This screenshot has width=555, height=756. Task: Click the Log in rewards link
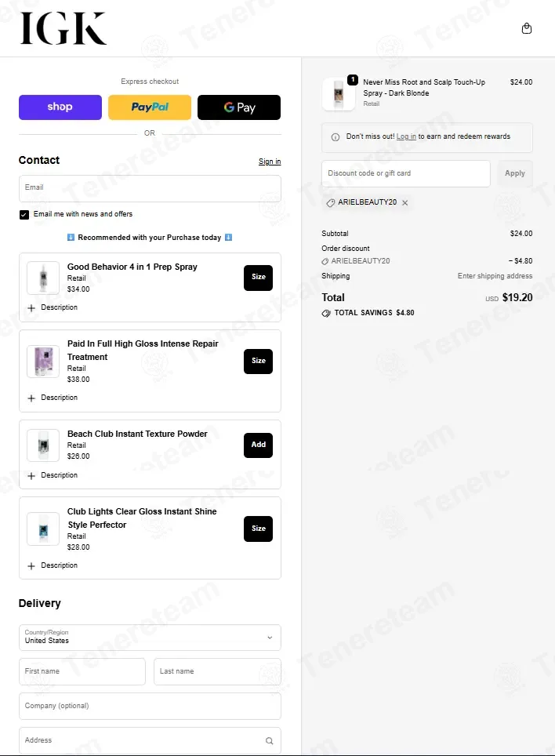(x=406, y=136)
